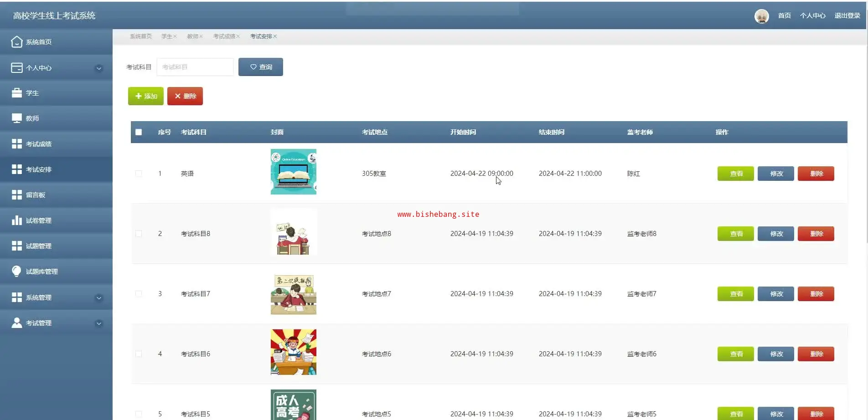Check the checkbox for row 英语

(139, 174)
